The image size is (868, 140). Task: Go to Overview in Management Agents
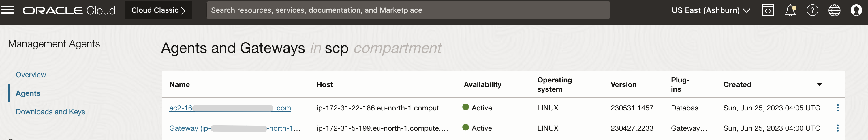point(31,75)
